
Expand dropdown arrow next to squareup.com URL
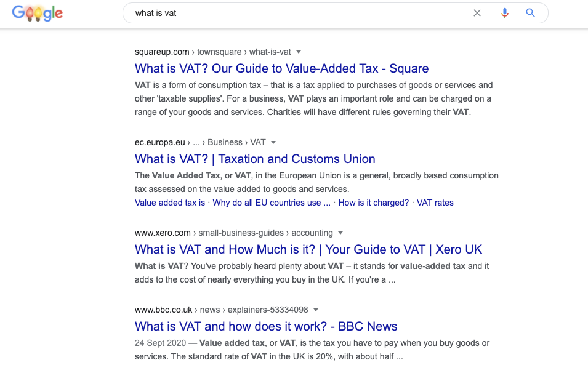tap(299, 52)
